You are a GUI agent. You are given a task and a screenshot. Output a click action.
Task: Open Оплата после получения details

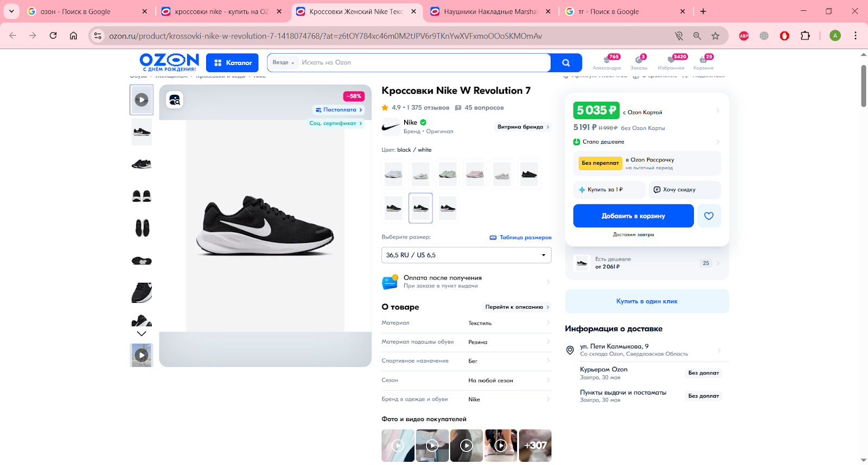click(x=467, y=282)
